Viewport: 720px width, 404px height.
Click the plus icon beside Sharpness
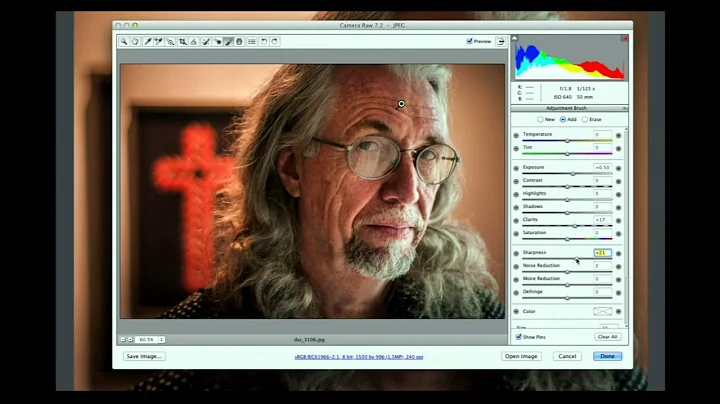click(x=619, y=253)
